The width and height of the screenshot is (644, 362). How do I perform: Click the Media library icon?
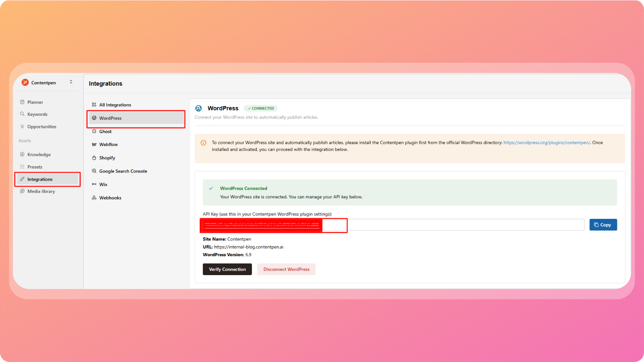pyautogui.click(x=22, y=191)
